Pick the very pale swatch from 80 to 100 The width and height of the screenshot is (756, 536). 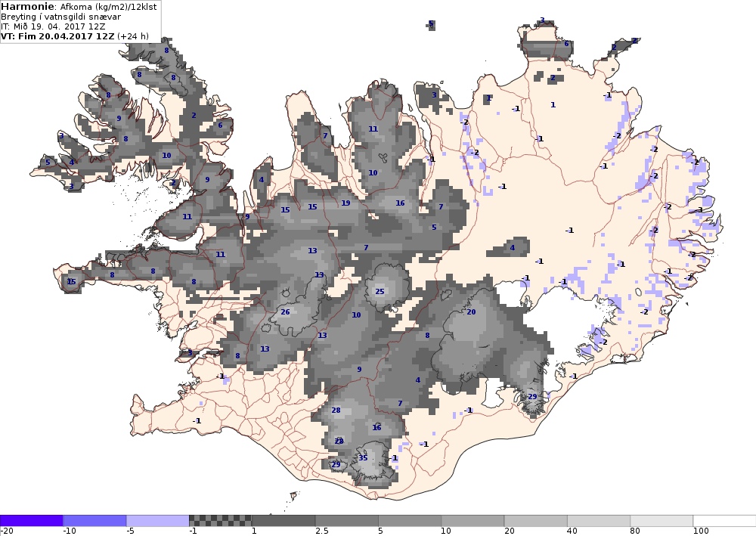click(661, 521)
